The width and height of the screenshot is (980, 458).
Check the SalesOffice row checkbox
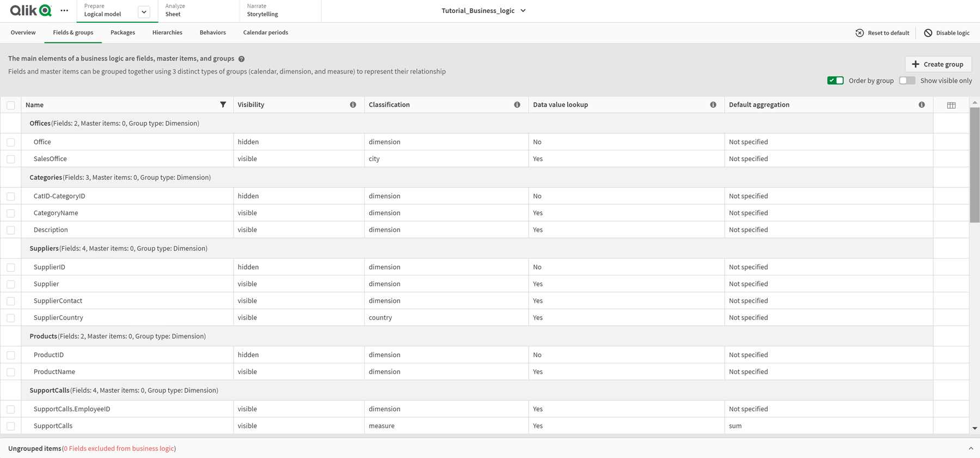pyautogui.click(x=11, y=159)
